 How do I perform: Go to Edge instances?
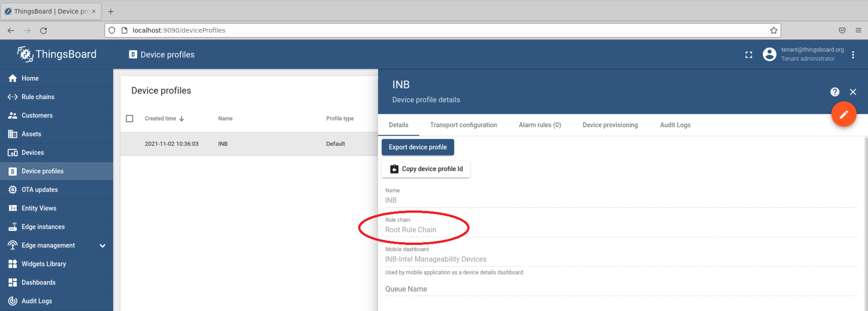click(x=56, y=227)
